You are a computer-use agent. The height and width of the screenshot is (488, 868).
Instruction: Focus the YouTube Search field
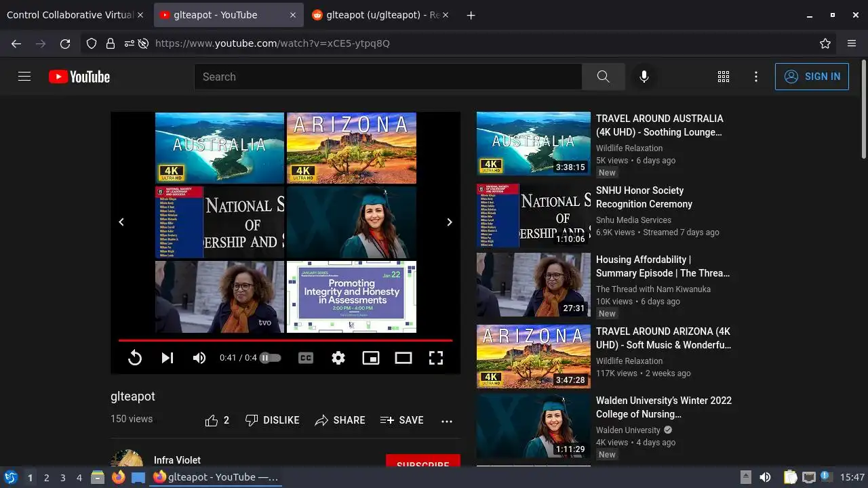tap(388, 77)
